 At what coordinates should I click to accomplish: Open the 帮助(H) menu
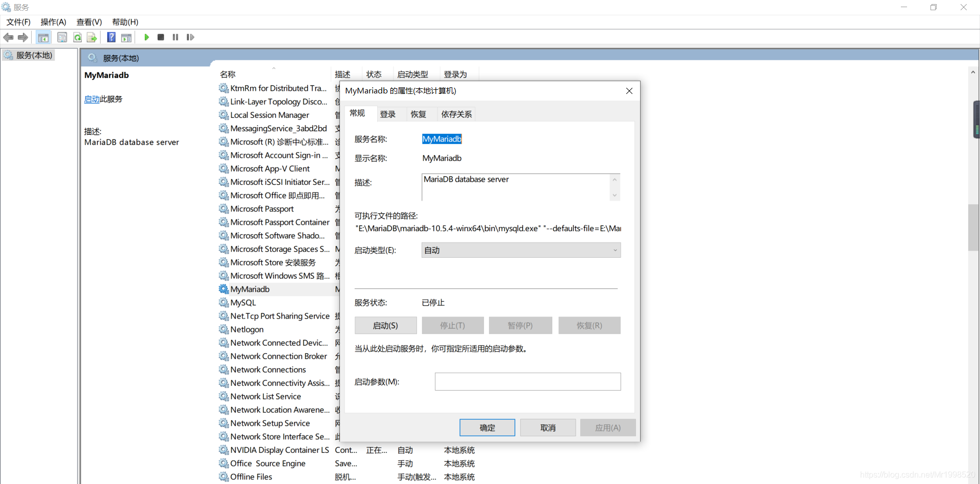pos(126,22)
